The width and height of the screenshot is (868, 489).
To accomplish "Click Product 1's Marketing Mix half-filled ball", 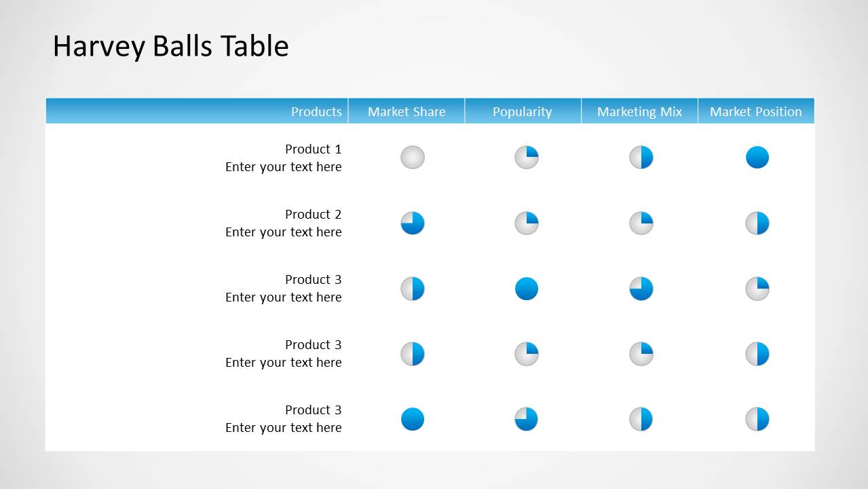I will (641, 158).
